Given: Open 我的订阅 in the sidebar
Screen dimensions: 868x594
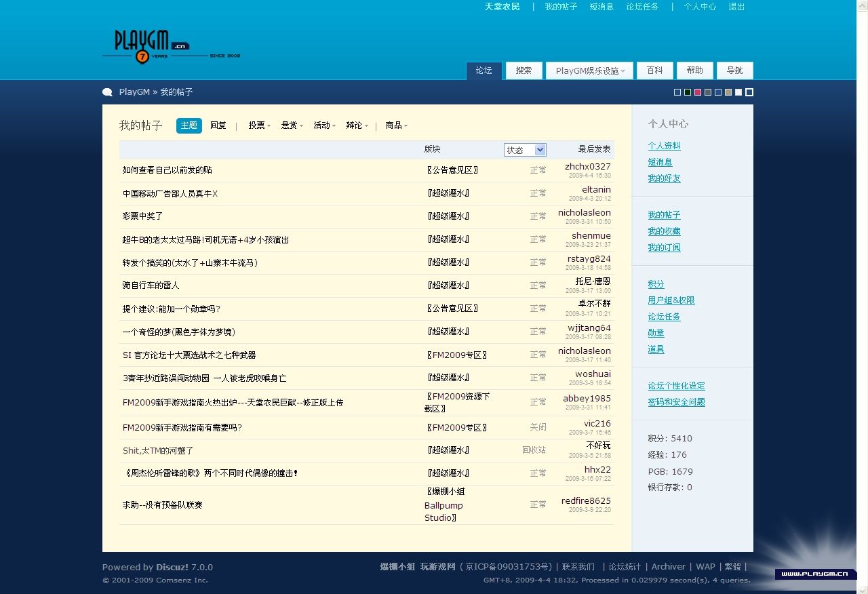Looking at the screenshot, I should click(x=664, y=248).
